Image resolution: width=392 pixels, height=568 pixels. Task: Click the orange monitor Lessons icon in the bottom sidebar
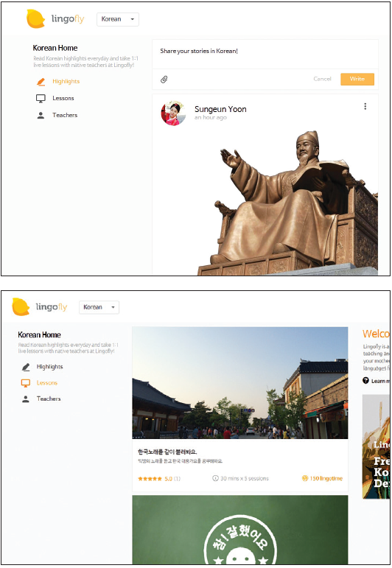[26, 383]
